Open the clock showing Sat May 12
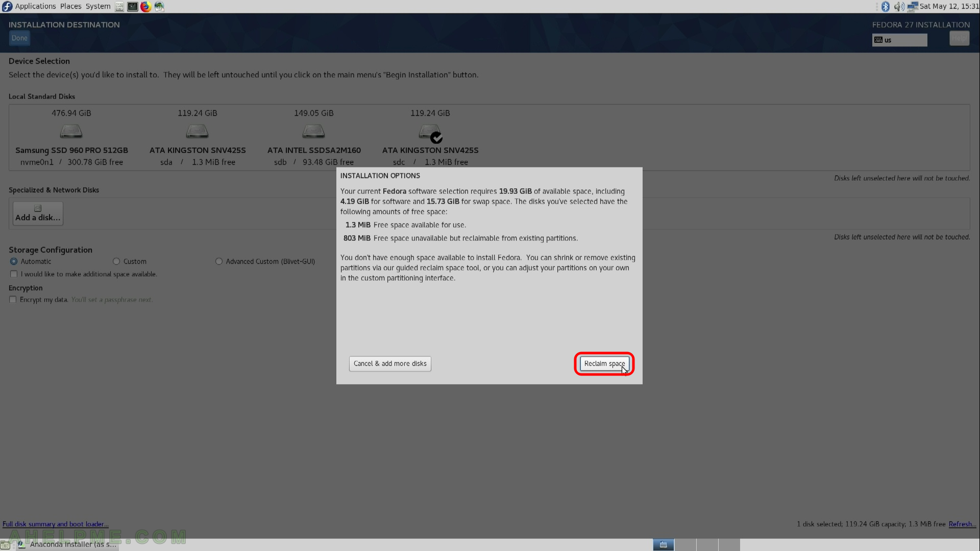The image size is (980, 551). click(949, 6)
